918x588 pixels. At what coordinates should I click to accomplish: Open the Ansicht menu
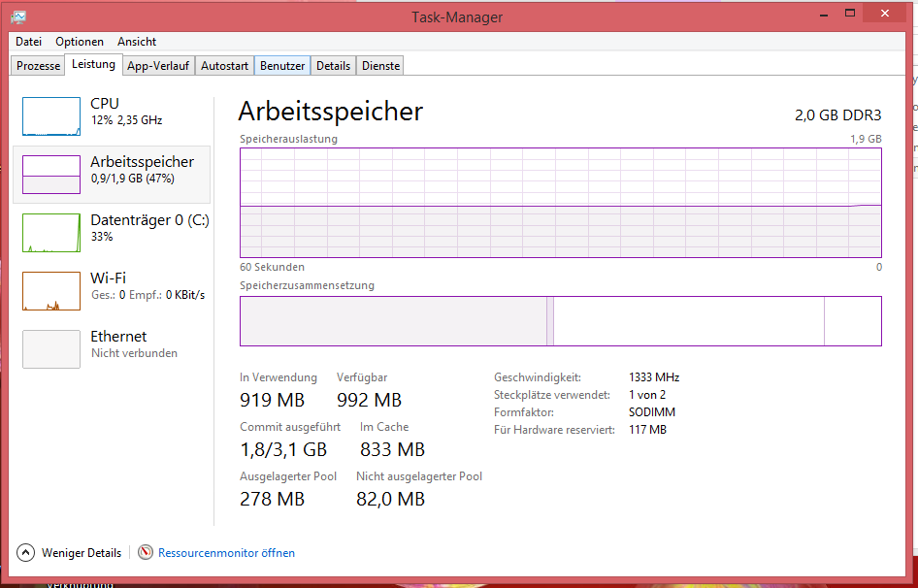[x=137, y=42]
